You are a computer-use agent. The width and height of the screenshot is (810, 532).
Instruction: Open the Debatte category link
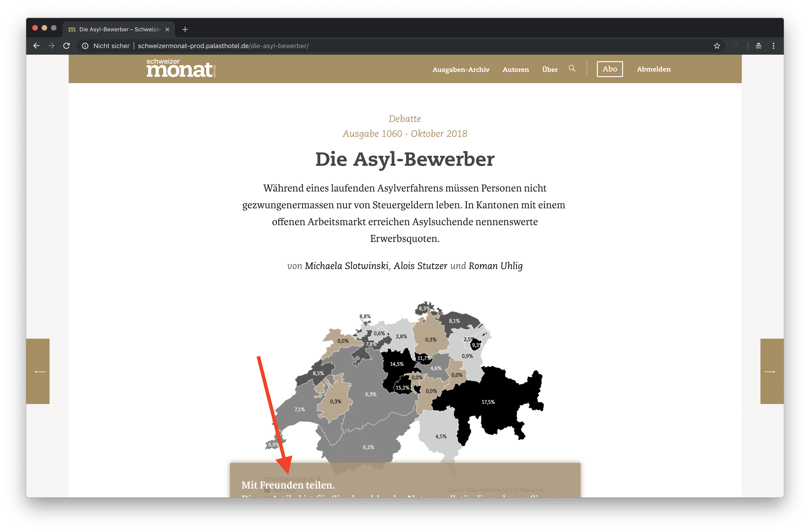[x=405, y=119]
